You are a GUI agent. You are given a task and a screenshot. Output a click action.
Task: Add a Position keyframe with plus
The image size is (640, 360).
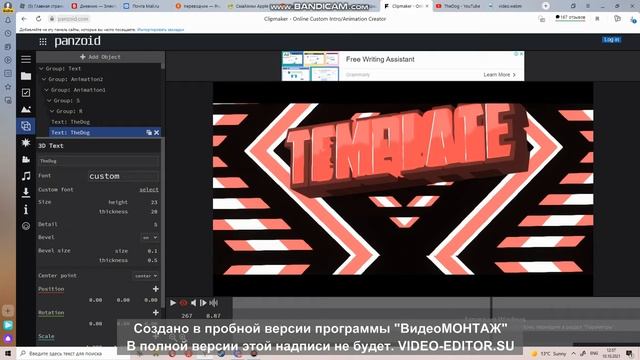[x=156, y=289]
